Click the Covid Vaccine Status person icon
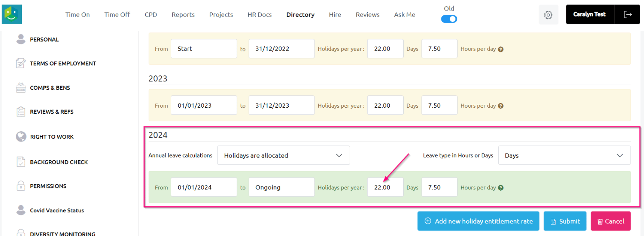This screenshot has height=236, width=644. pyautogui.click(x=21, y=210)
